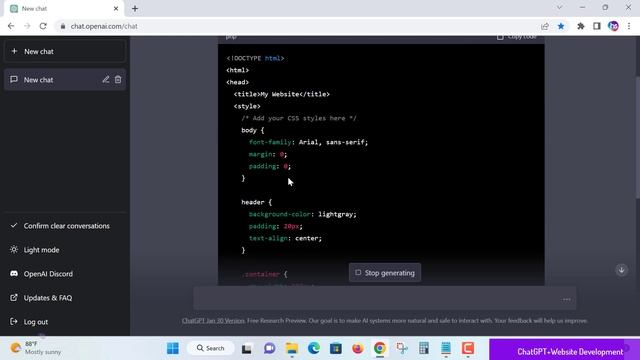
Task: Open Microsoft Store from the taskbar
Action: (x=336, y=348)
